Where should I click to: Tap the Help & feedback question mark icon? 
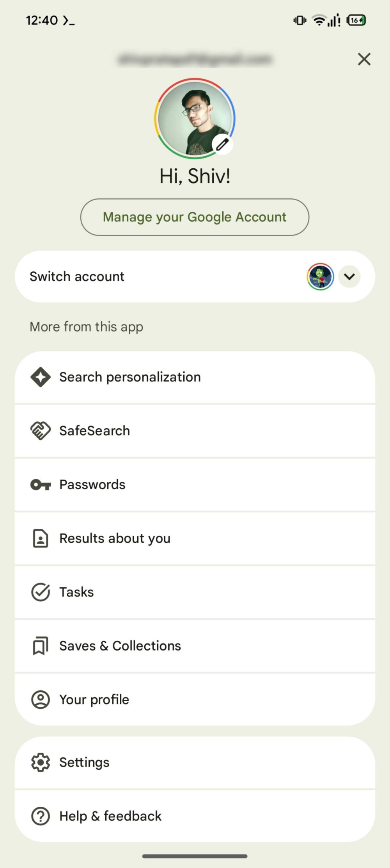(x=40, y=816)
